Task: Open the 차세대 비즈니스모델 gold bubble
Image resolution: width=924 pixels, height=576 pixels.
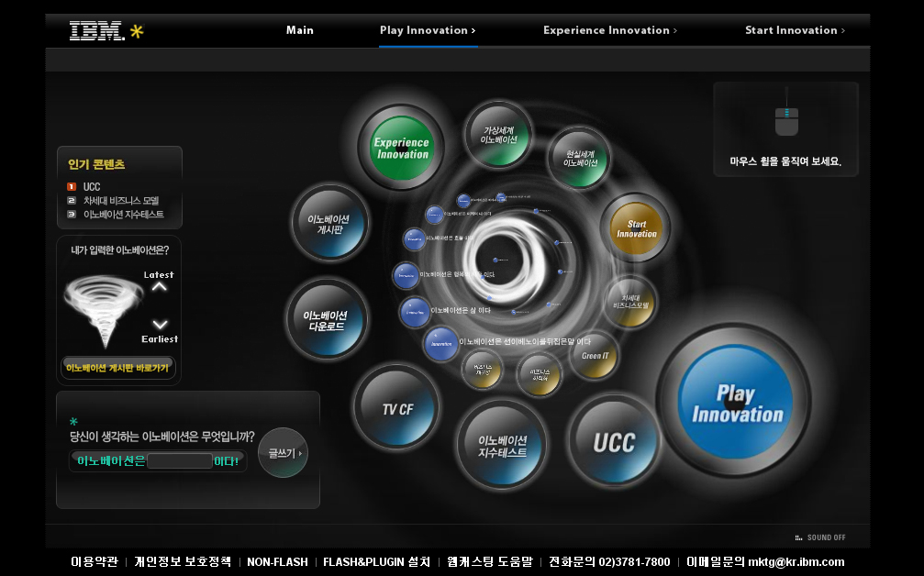Action: 630,302
